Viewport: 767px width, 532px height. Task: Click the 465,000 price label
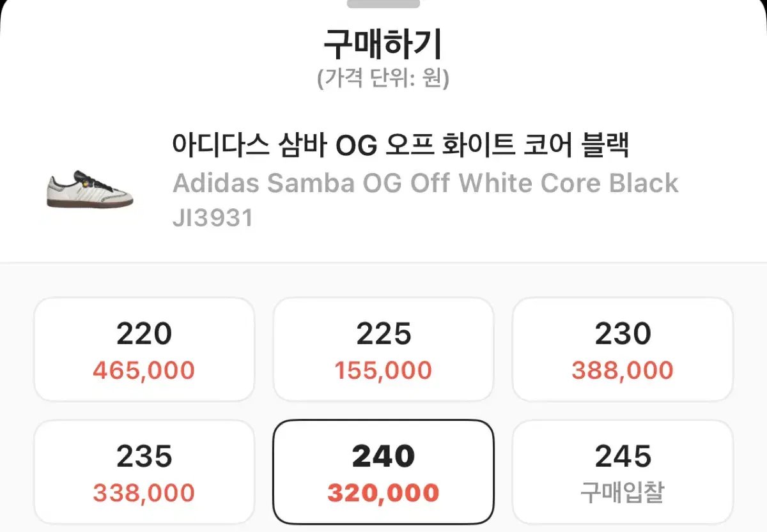144,370
